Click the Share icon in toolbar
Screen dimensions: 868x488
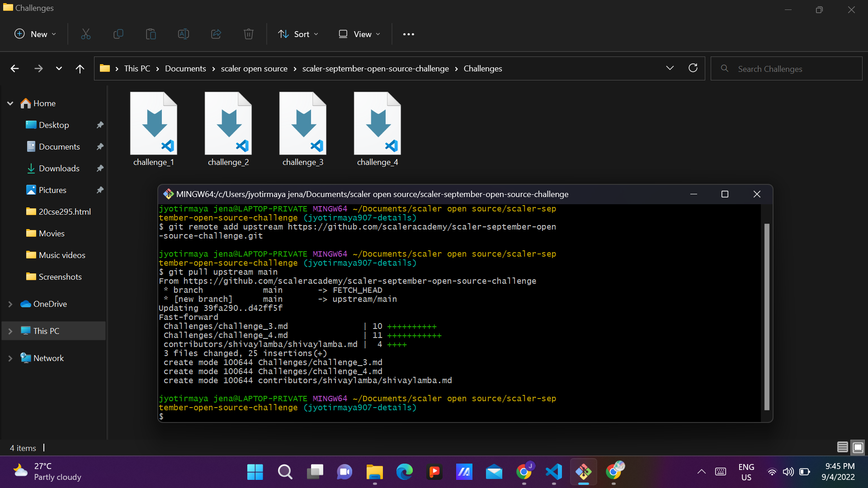216,34
